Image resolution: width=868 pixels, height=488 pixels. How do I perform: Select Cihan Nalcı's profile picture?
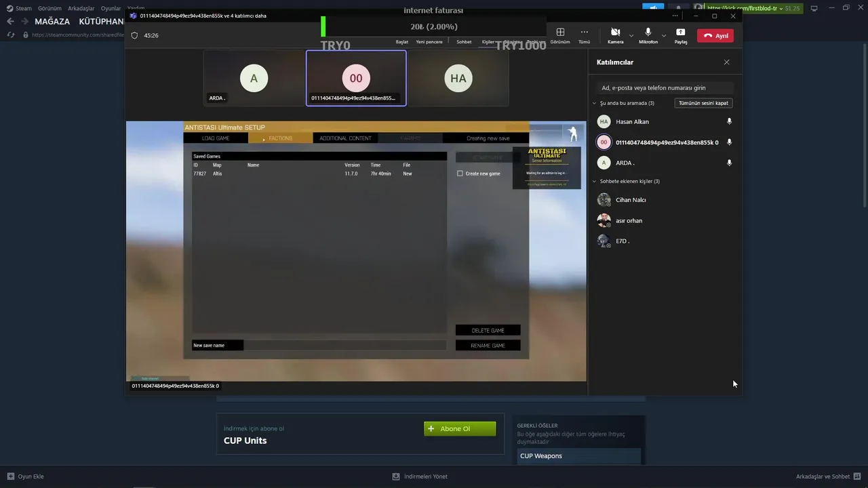pyautogui.click(x=604, y=200)
